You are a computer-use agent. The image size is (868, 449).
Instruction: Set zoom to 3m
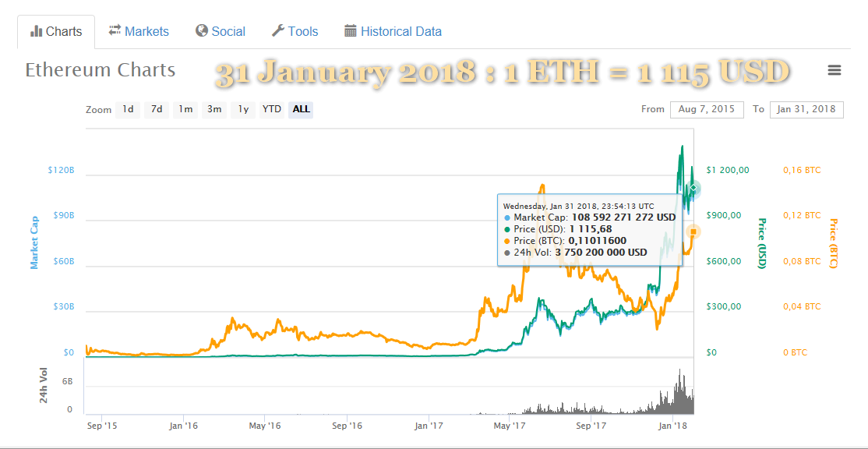pos(214,110)
